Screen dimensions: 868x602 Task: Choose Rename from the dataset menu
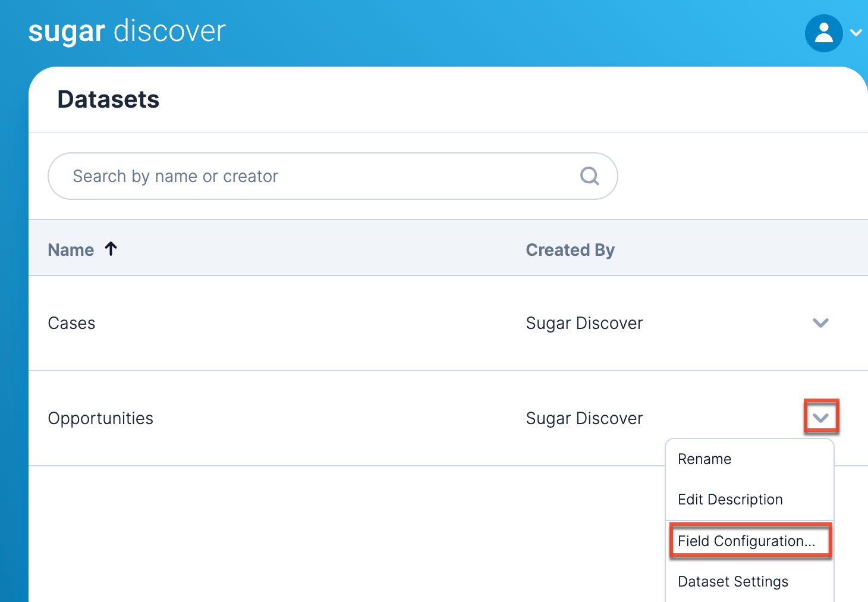click(705, 459)
